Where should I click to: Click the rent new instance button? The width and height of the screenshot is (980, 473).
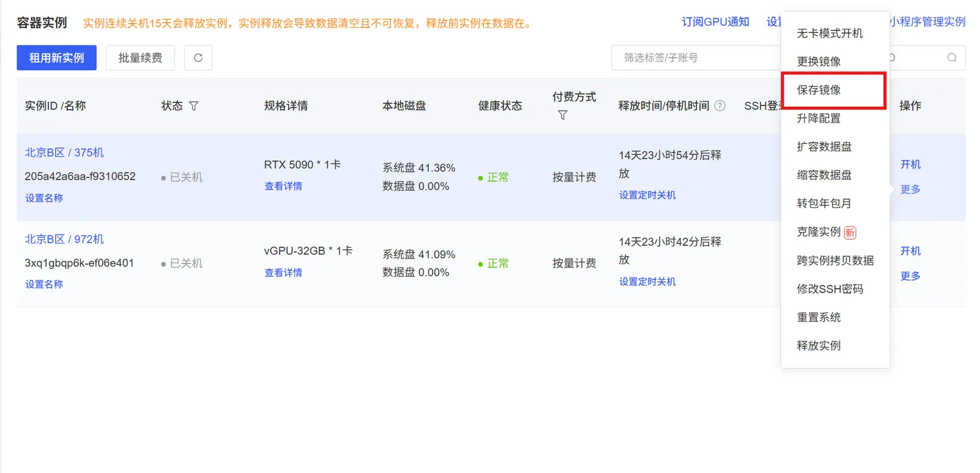(x=56, y=58)
